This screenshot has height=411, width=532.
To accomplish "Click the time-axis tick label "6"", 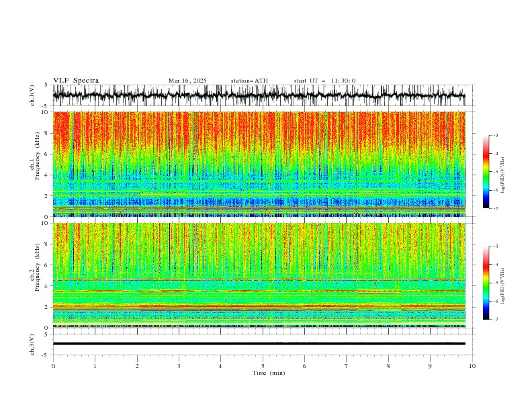I will [x=304, y=366].
